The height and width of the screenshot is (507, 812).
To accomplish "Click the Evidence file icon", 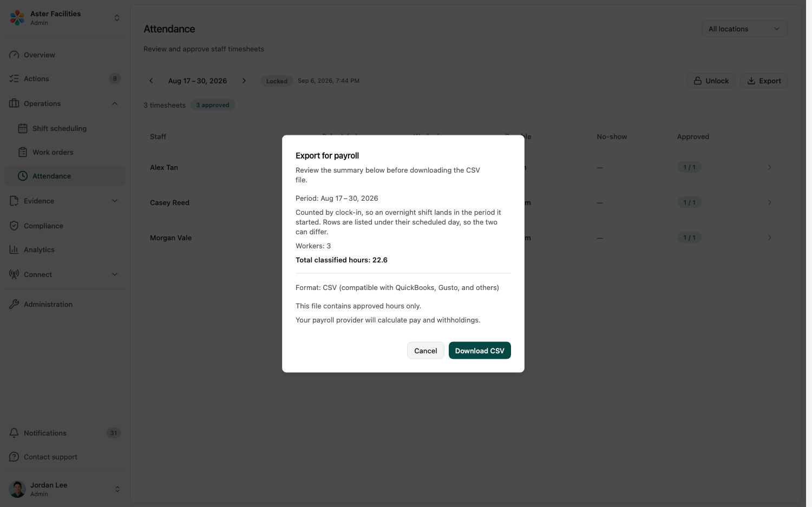I will (x=14, y=201).
